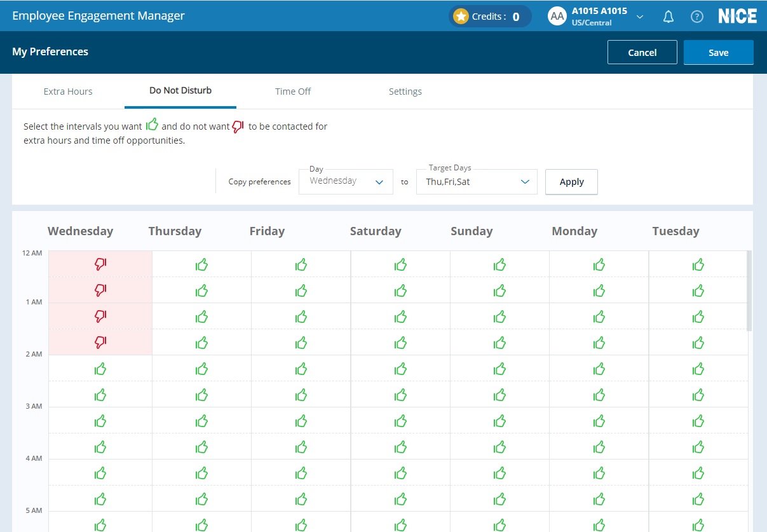Click the schedule grid vertical scrollbar
Image resolution: width=767 pixels, height=532 pixels.
coord(749,290)
